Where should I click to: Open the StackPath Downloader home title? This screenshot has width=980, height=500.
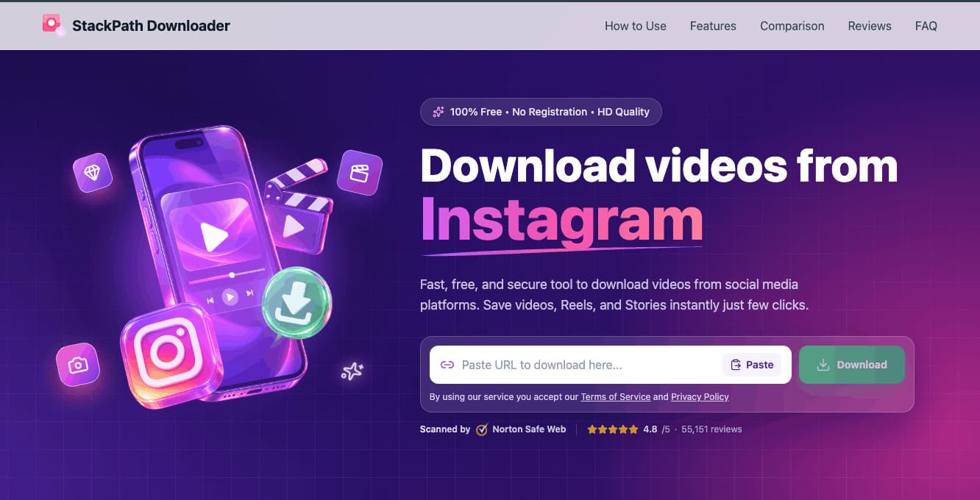click(x=151, y=26)
